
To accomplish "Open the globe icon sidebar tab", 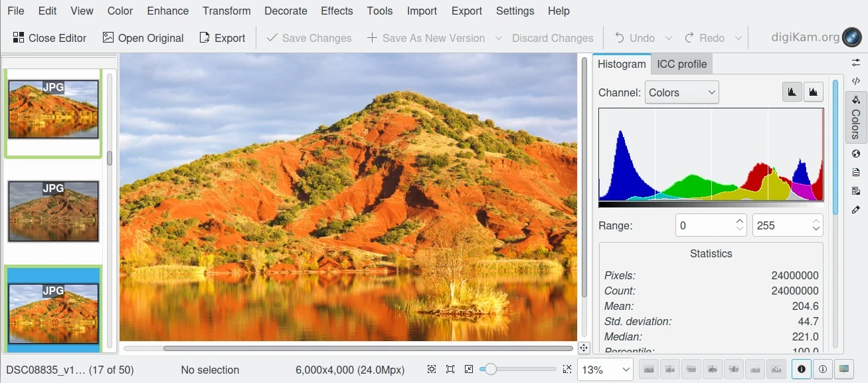I will [x=856, y=154].
